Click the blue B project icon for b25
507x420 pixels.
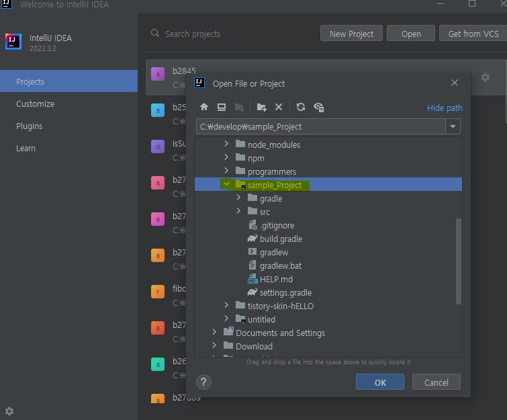pyautogui.click(x=158, y=110)
